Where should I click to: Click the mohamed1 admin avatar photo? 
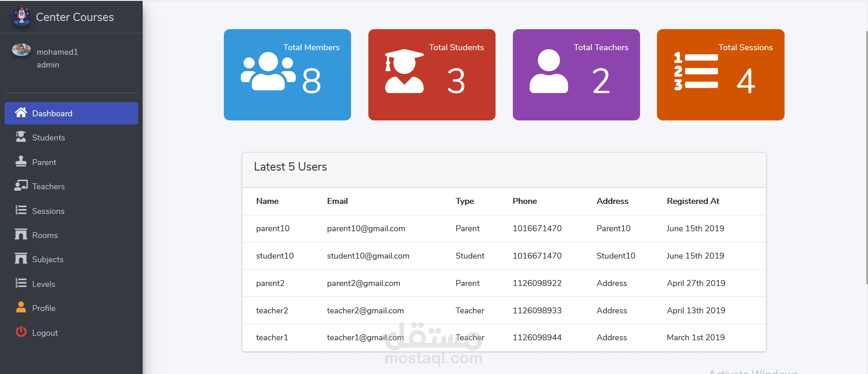click(x=21, y=50)
